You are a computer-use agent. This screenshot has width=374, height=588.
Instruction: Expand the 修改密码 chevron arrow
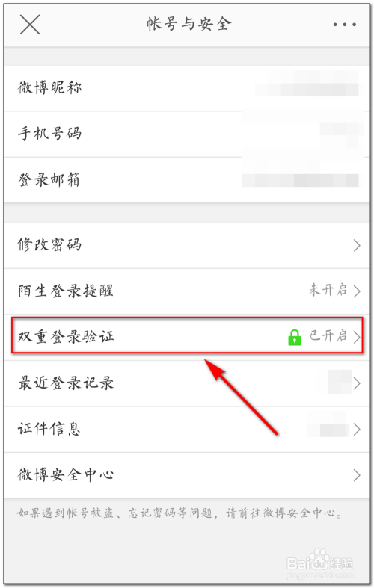coord(356,246)
